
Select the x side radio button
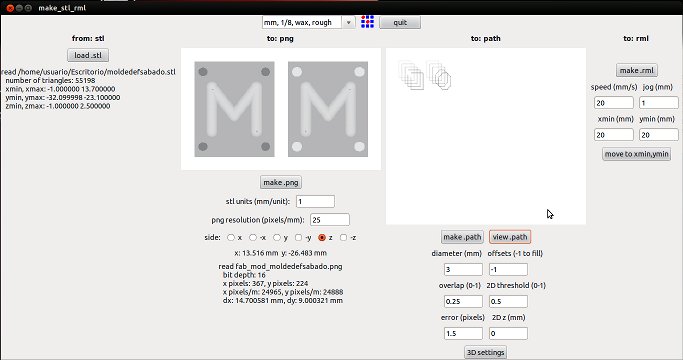pos(231,238)
